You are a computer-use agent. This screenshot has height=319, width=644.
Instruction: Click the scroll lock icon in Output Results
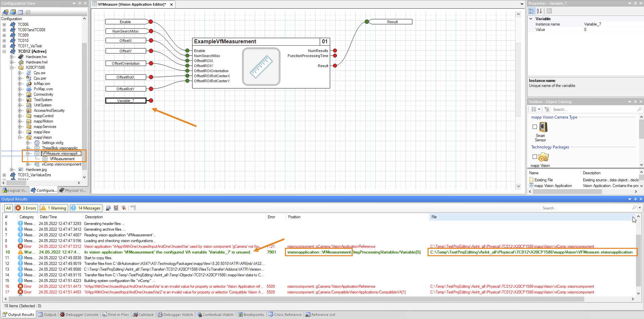click(x=108, y=208)
